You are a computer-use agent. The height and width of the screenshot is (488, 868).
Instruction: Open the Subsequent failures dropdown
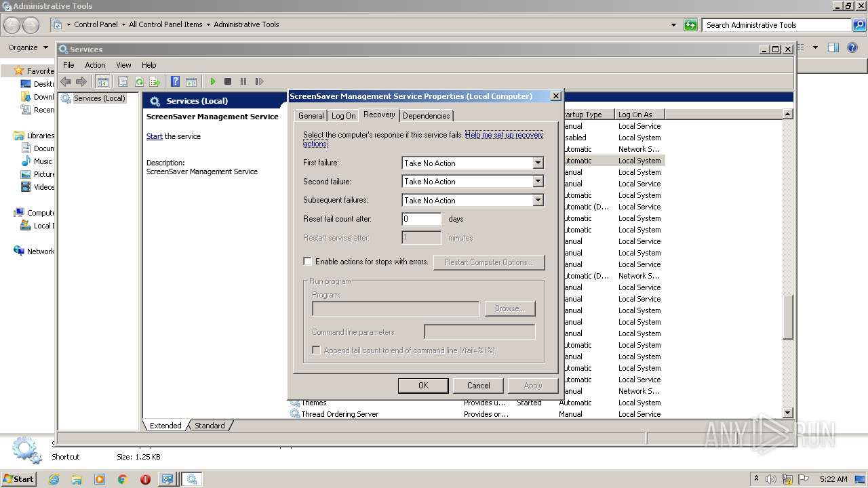tap(538, 201)
